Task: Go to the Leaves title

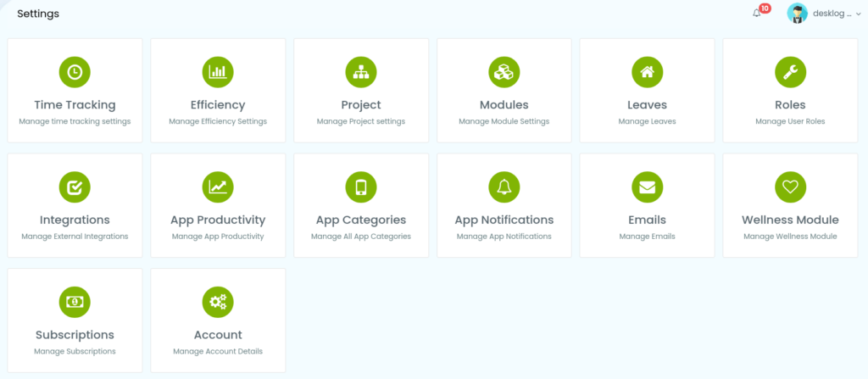Action: 647,105
